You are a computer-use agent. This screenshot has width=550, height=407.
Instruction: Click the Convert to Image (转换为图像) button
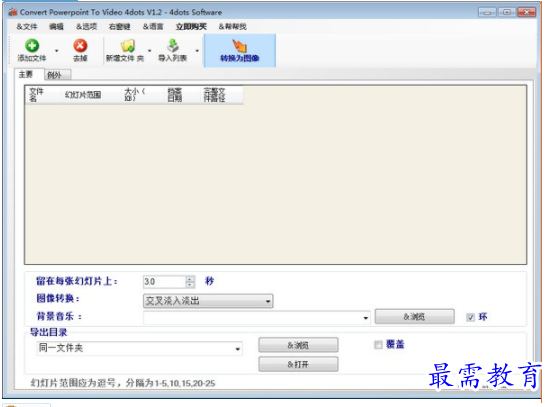[240, 51]
